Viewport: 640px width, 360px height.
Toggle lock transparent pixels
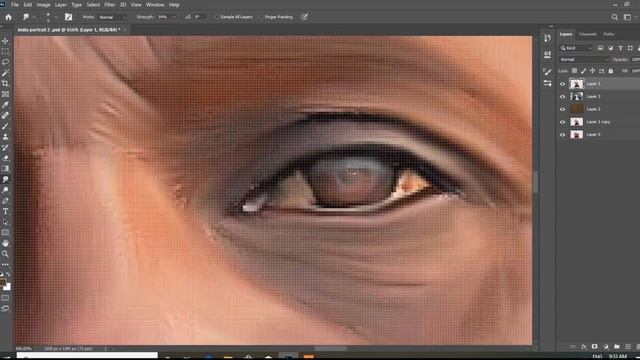(x=574, y=71)
